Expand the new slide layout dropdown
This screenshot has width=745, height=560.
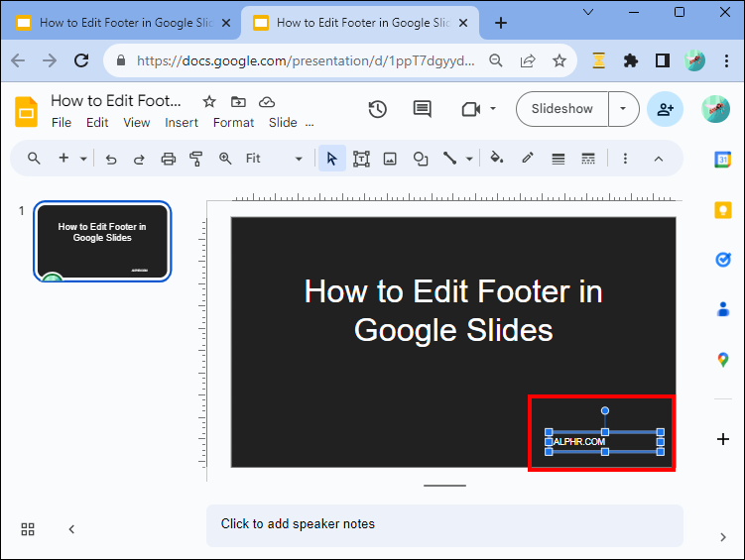click(x=84, y=159)
